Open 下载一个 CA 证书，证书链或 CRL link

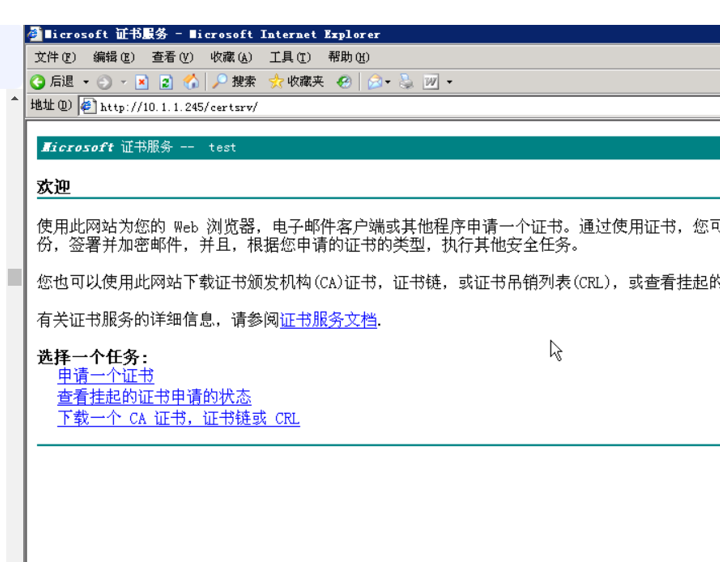[179, 418]
